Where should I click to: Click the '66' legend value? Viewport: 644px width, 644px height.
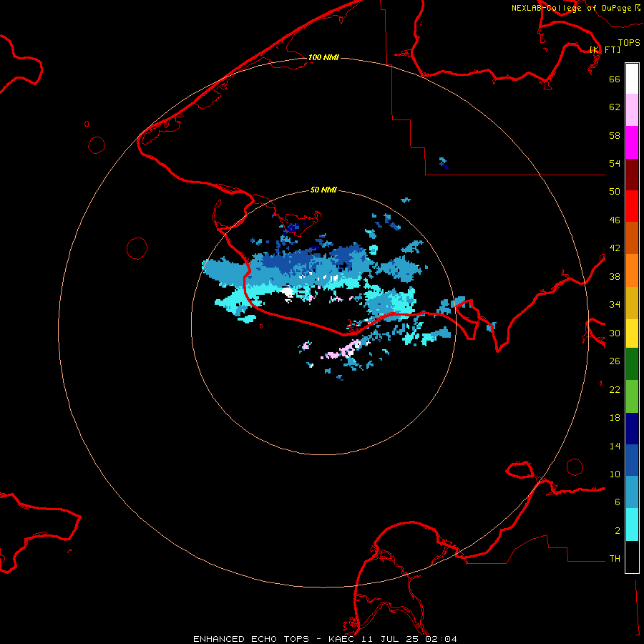615,79
